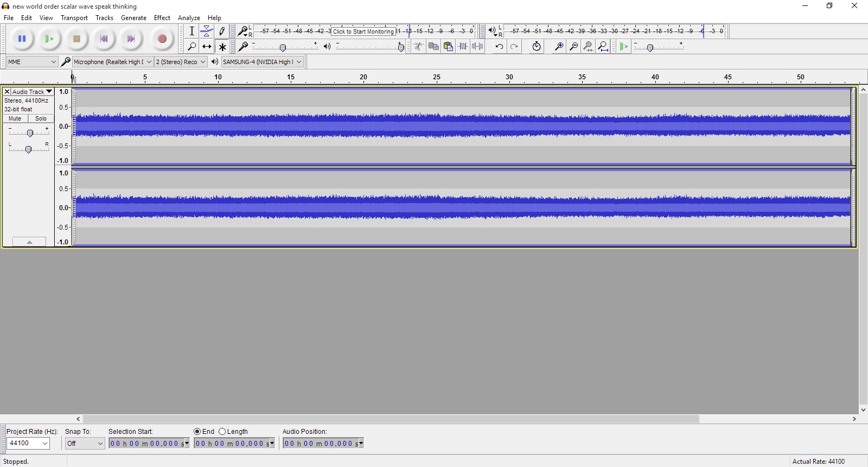This screenshot has width=868, height=467.
Task: Select the End radio button
Action: (x=197, y=432)
